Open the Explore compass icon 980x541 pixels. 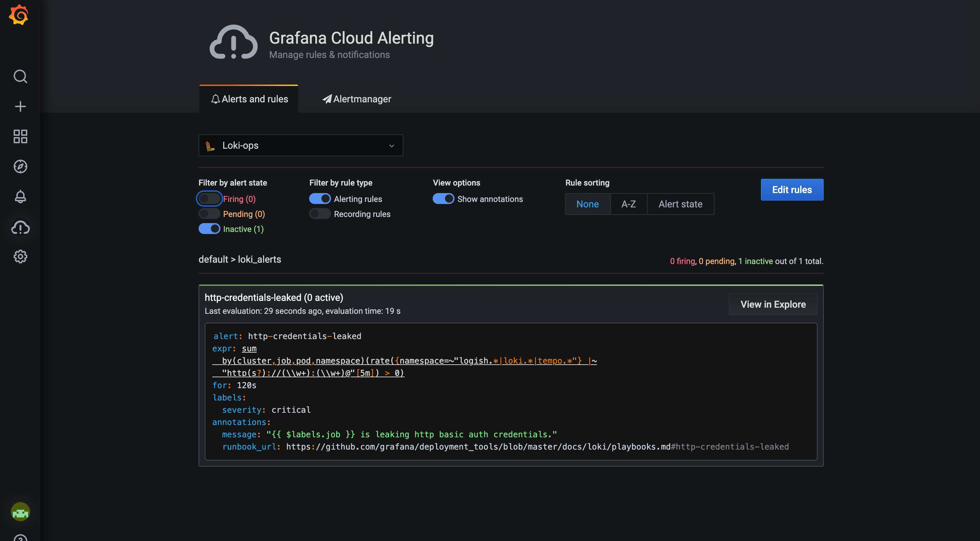pyautogui.click(x=20, y=166)
